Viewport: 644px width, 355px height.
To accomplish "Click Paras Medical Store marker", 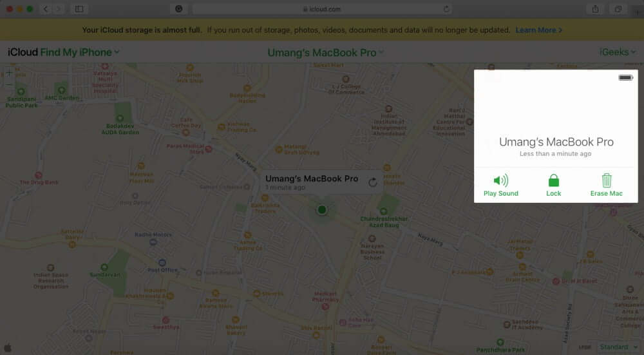I will (209, 149).
